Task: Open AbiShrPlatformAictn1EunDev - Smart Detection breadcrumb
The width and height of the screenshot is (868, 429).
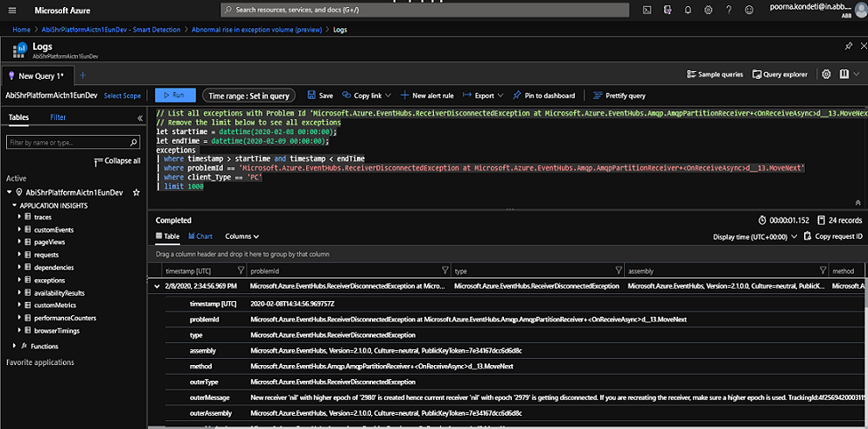Action: coord(111,30)
